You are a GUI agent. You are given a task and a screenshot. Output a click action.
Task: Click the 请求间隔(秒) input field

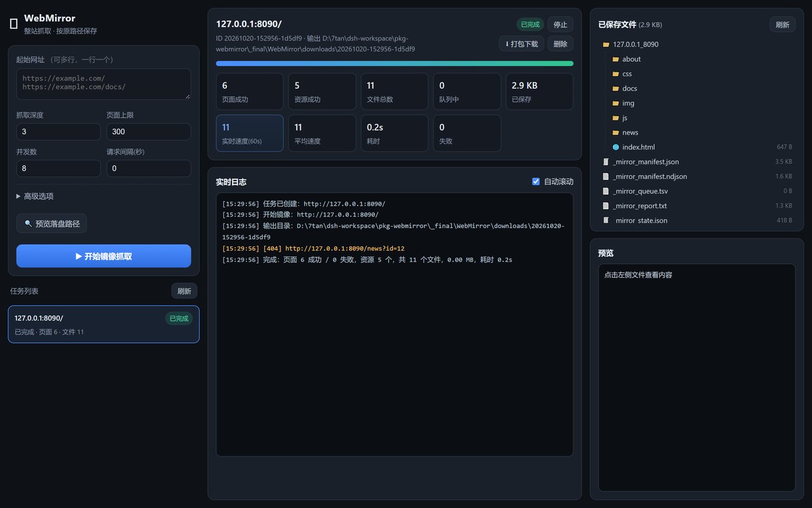148,168
